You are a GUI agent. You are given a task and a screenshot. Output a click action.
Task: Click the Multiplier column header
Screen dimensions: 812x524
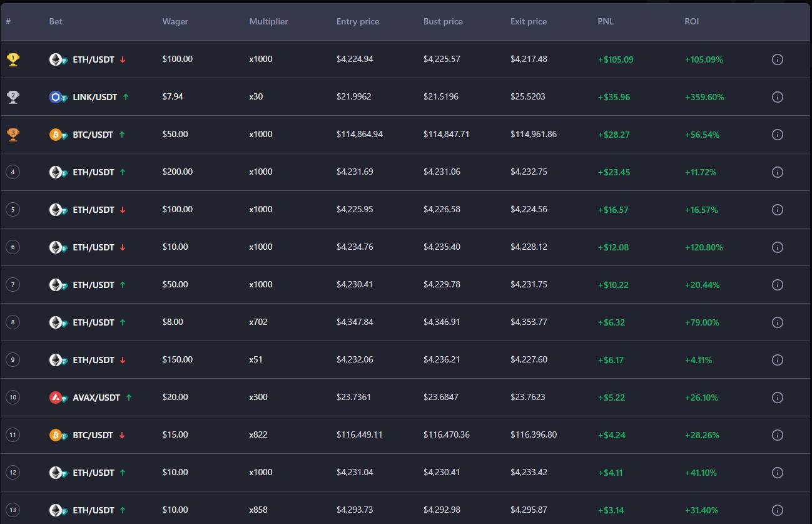coord(268,21)
